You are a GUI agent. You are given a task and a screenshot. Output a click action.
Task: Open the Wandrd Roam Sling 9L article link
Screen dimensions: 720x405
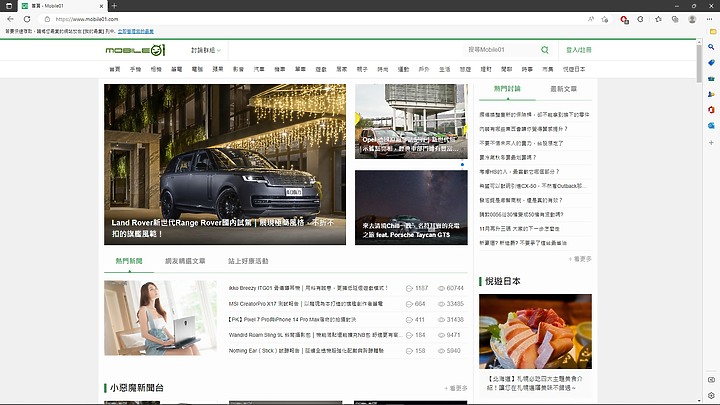click(316, 335)
